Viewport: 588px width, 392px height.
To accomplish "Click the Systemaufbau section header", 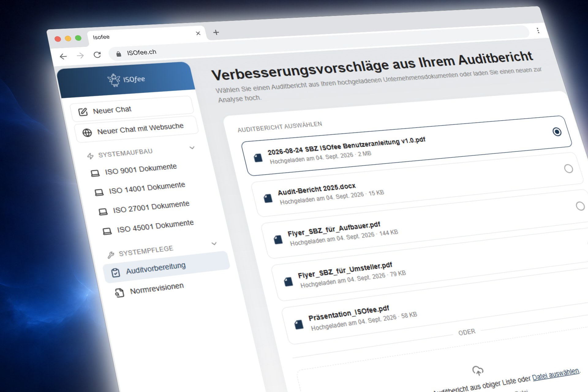I will (125, 153).
